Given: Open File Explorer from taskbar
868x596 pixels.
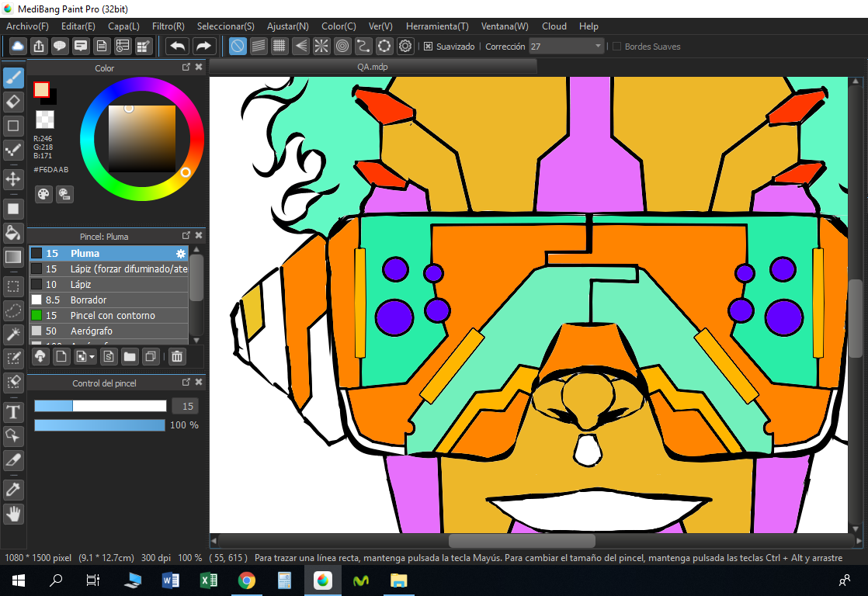Looking at the screenshot, I should click(x=398, y=580).
